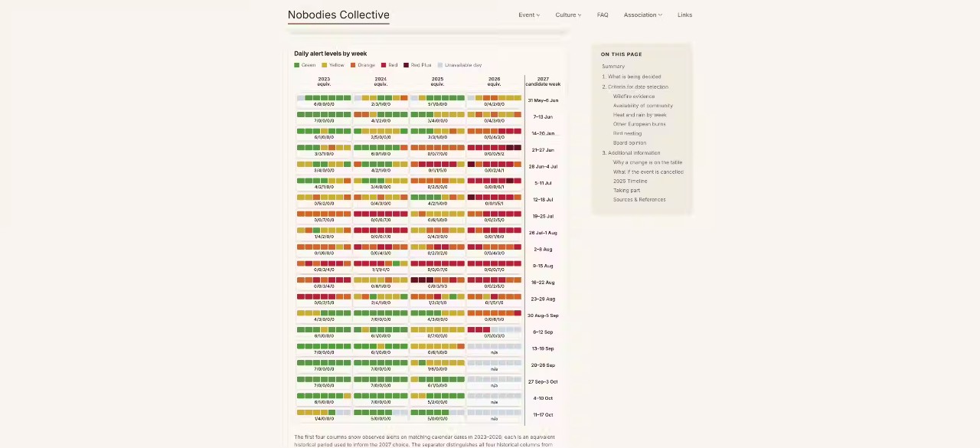980x448 pixels.
Task: Click the '2026 equiv.' column header
Action: 494,81
